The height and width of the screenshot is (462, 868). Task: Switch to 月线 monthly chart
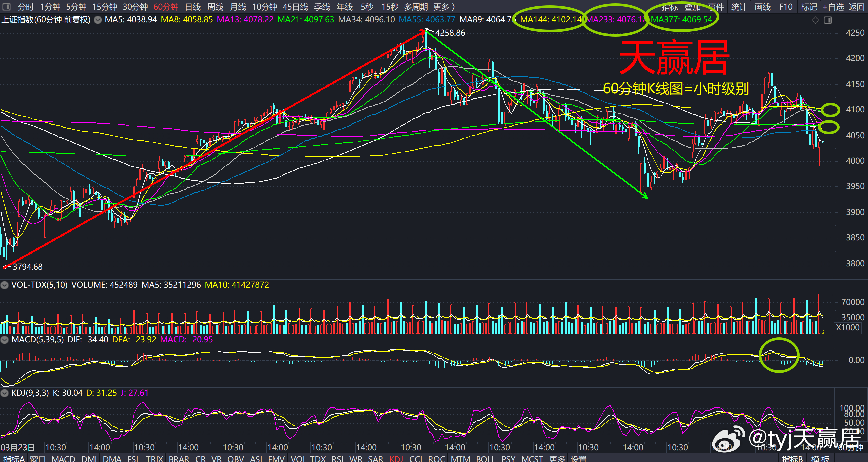(x=238, y=7)
